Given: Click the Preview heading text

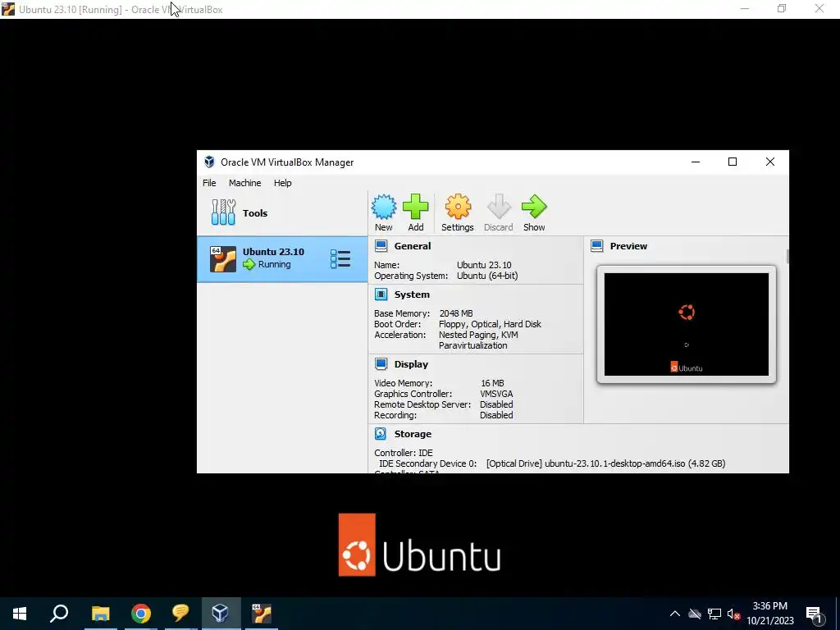Looking at the screenshot, I should [x=628, y=246].
